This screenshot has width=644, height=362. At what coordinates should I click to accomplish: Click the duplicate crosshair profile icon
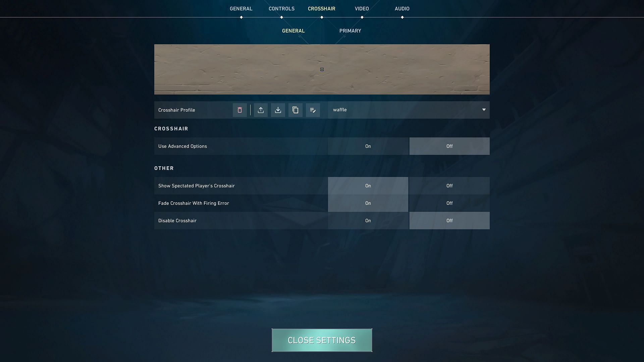click(296, 110)
